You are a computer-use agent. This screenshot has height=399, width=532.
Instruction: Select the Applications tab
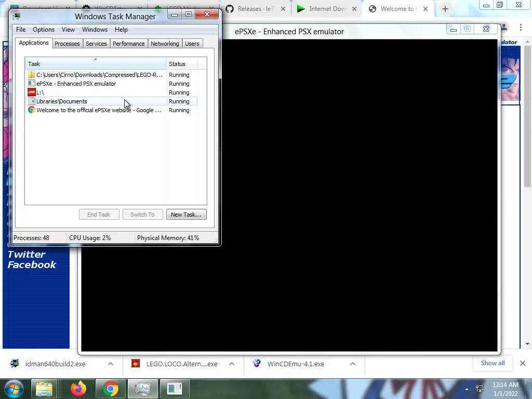(34, 43)
